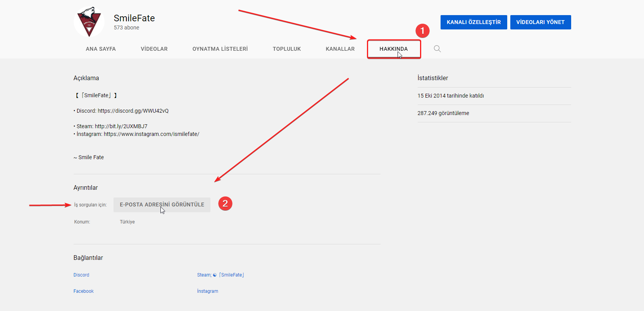644x311 pixels.
Task: Open the KANALLAR tab
Action: pyautogui.click(x=340, y=49)
